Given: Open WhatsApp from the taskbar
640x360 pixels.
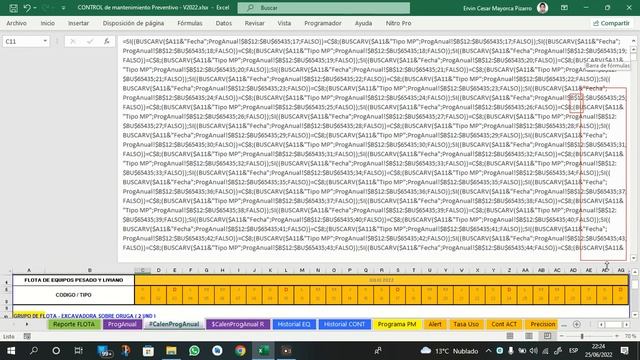Looking at the screenshot, I should tap(194, 351).
